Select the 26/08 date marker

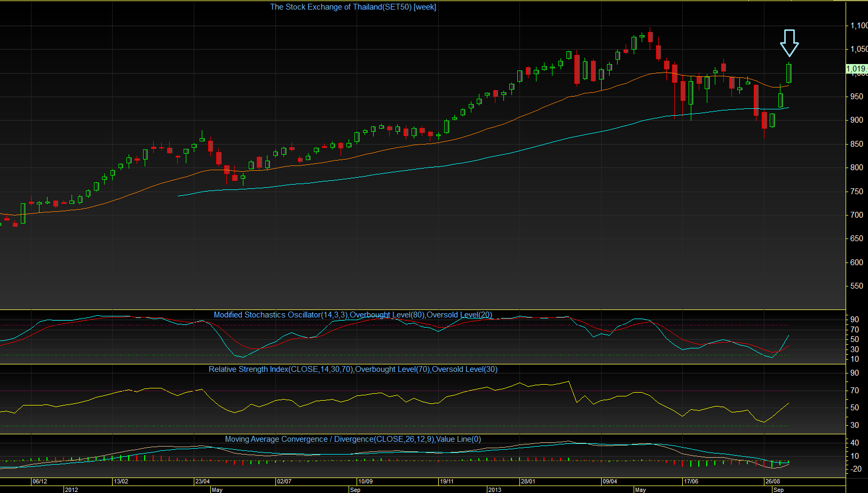click(x=772, y=481)
